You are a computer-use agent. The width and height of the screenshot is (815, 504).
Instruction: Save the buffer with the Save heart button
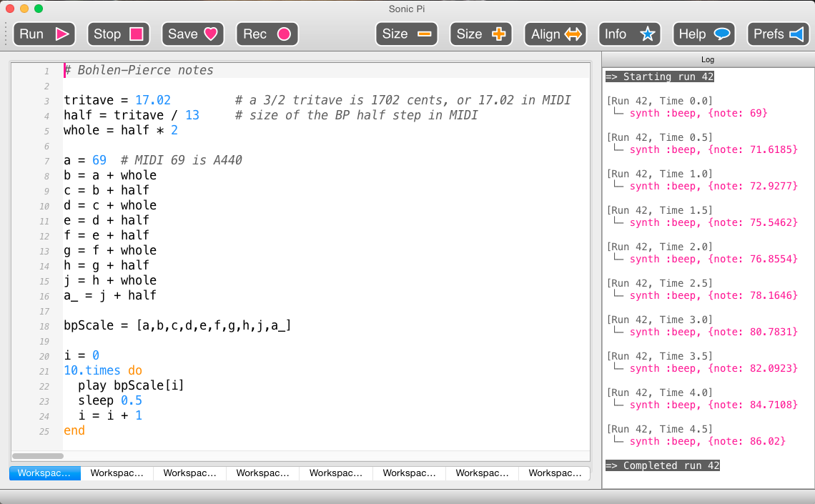[x=193, y=34]
